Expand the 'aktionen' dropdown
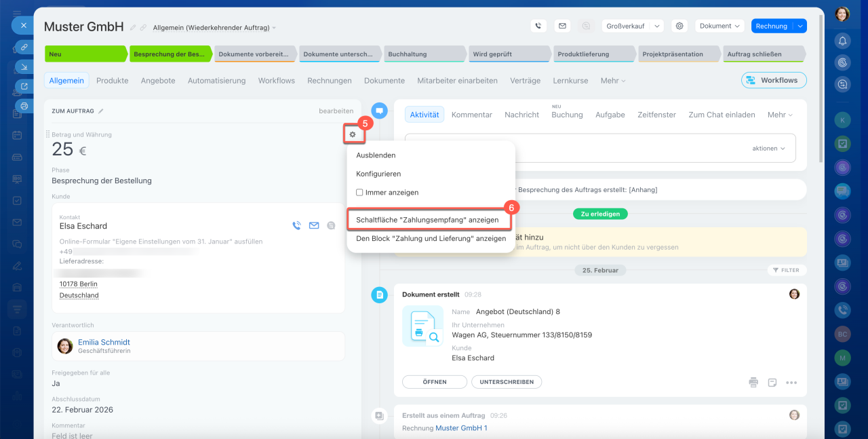 [x=768, y=148]
